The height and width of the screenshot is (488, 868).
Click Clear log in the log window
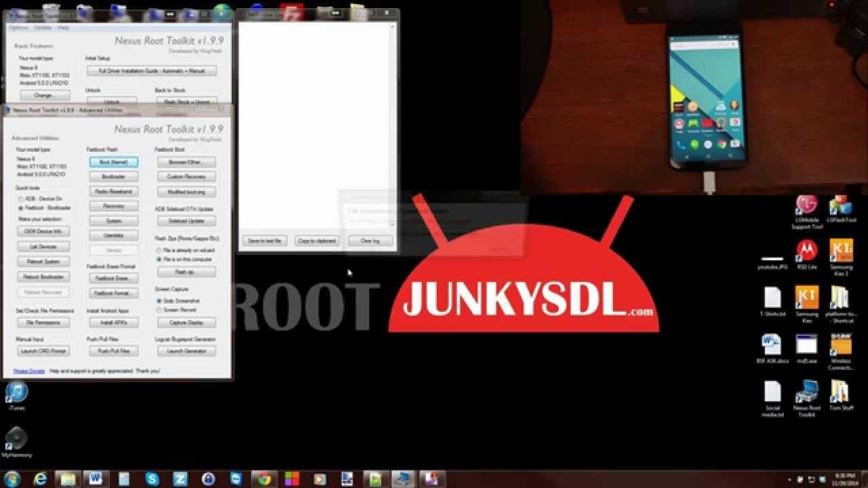pyautogui.click(x=370, y=241)
